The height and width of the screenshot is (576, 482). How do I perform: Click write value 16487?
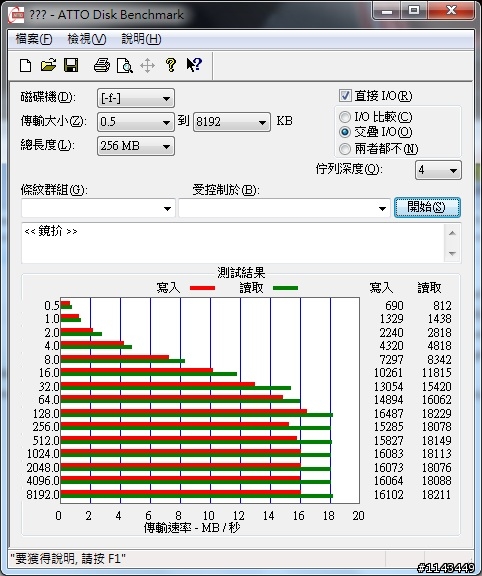388,413
